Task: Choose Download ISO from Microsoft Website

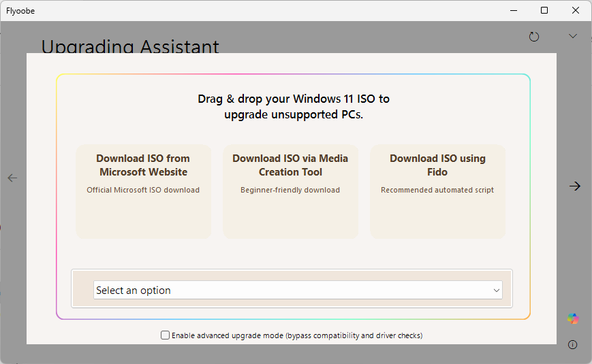Action: (143, 192)
